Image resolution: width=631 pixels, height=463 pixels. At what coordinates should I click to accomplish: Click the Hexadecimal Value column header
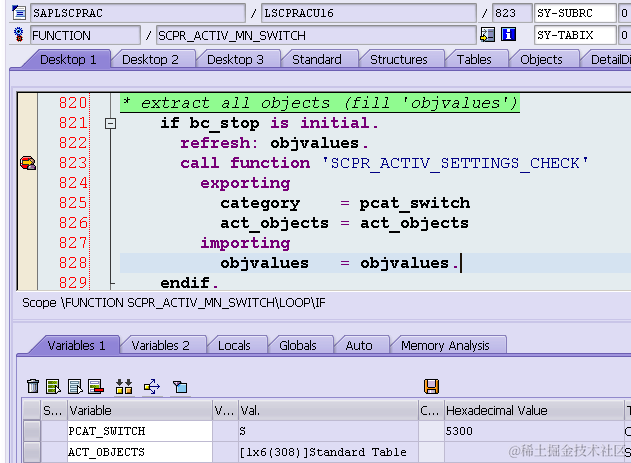pos(534,410)
